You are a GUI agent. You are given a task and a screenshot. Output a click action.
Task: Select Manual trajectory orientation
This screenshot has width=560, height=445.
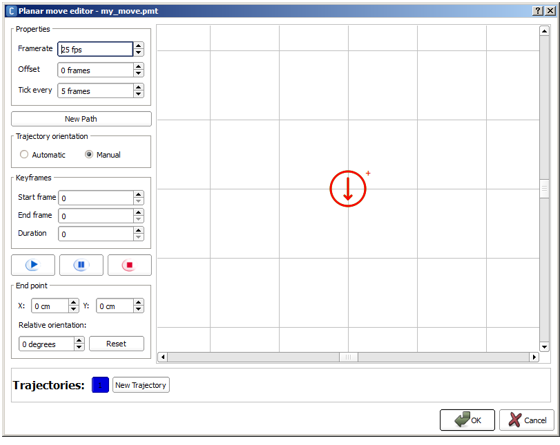pyautogui.click(x=89, y=154)
